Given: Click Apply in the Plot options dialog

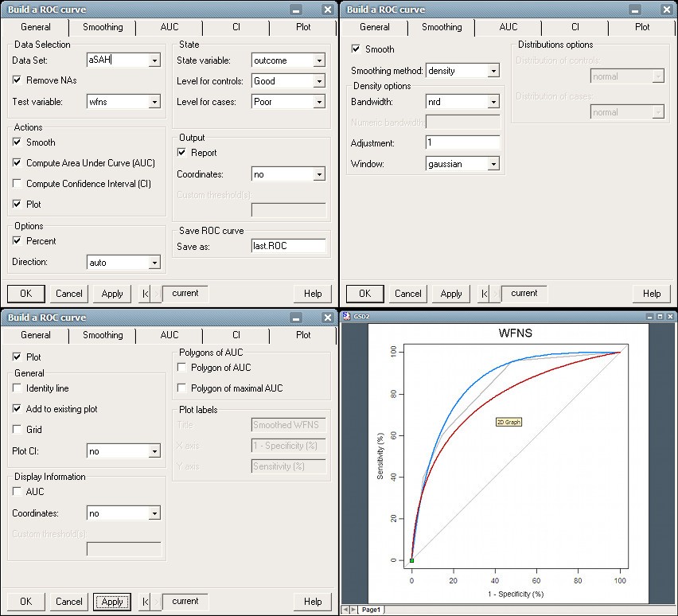Looking at the screenshot, I should click(112, 602).
